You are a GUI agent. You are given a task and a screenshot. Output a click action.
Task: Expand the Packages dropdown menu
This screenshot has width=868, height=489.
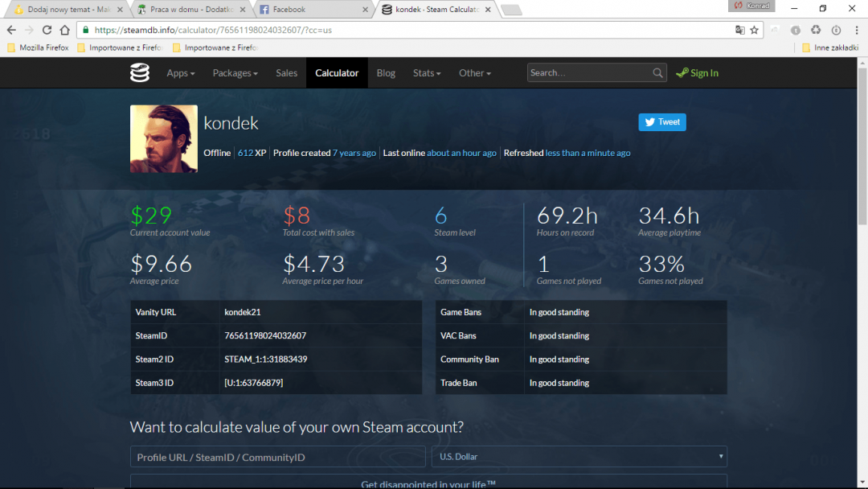[x=235, y=73]
